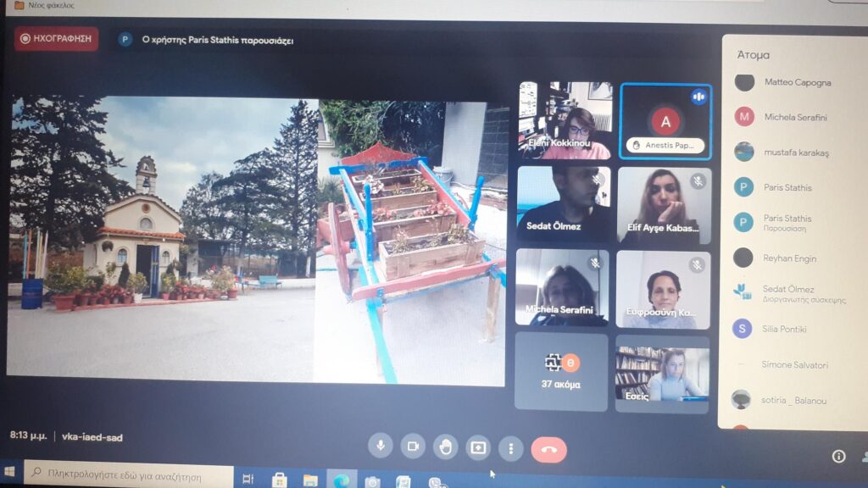868x488 pixels.
Task: Click the shared presentation with chapel photo
Action: 256,241
